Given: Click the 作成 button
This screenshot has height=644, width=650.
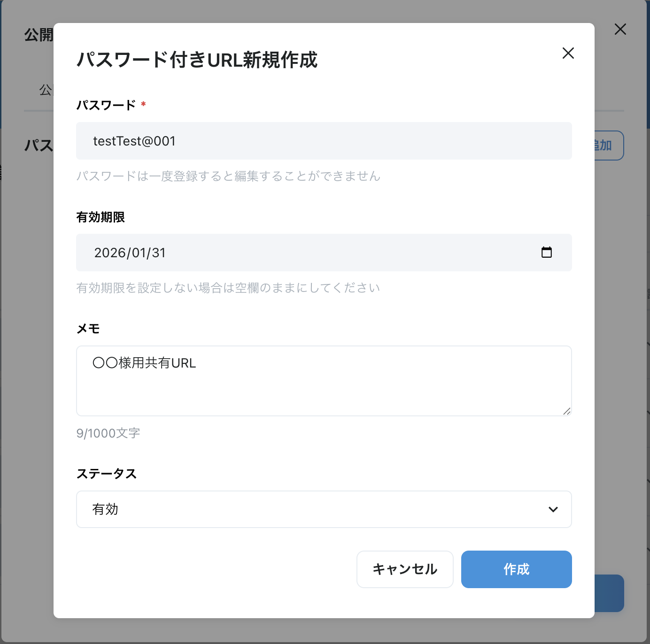Looking at the screenshot, I should tap(517, 569).
